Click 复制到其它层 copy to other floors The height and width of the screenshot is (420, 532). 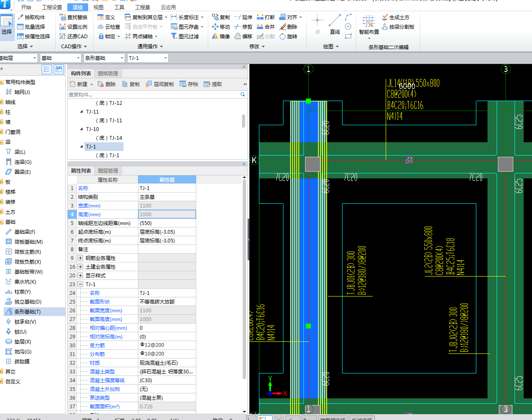(145, 17)
